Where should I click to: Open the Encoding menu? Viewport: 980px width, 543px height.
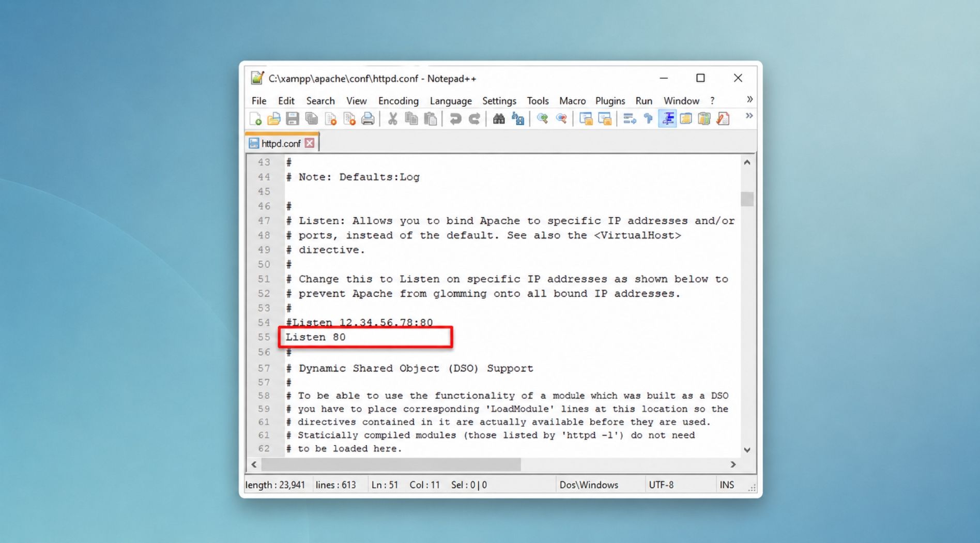398,101
